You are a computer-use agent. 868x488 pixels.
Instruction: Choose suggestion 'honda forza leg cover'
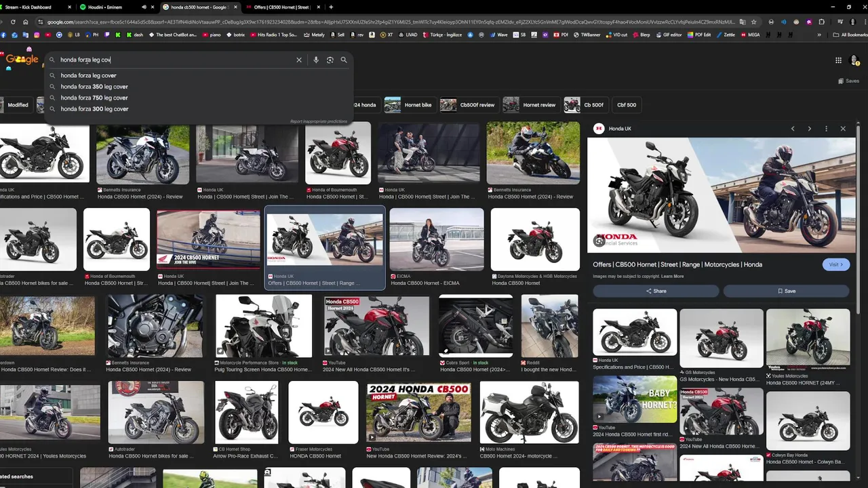198,75
